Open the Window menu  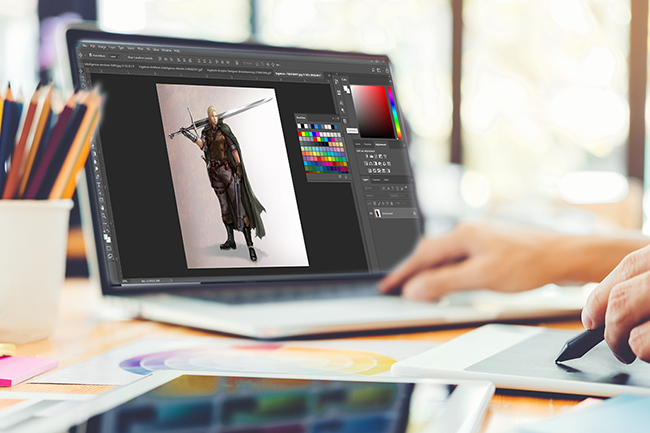[166, 50]
